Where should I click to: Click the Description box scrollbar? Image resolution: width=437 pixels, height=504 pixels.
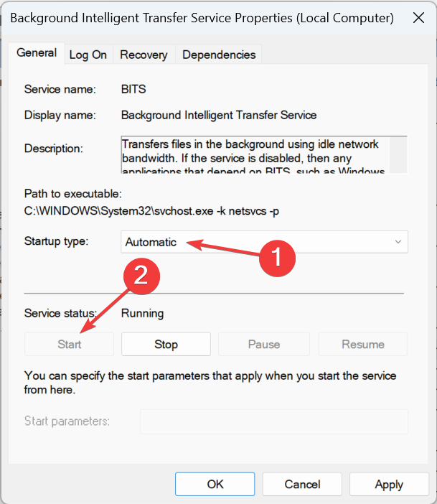click(398, 155)
